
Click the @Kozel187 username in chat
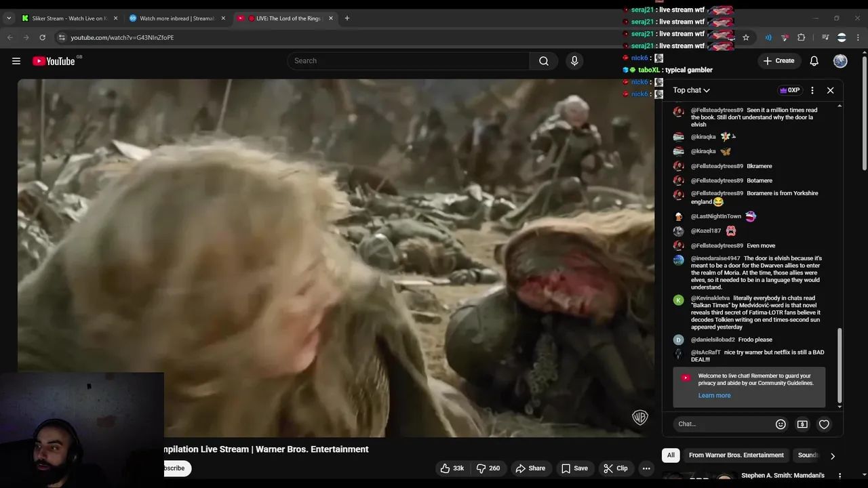[x=706, y=231]
